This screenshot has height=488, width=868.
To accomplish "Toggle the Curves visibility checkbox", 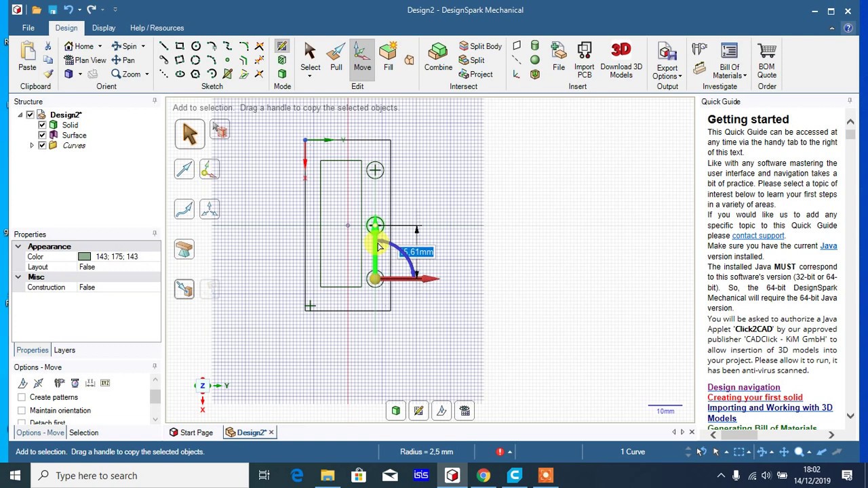I will [x=42, y=145].
